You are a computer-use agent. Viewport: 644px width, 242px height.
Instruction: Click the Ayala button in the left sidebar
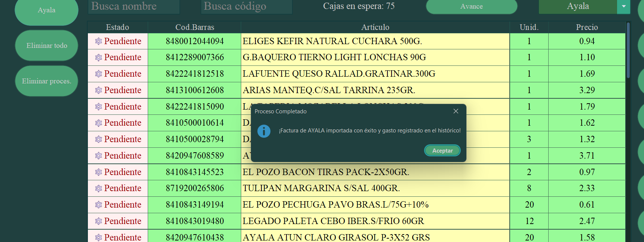(46, 10)
